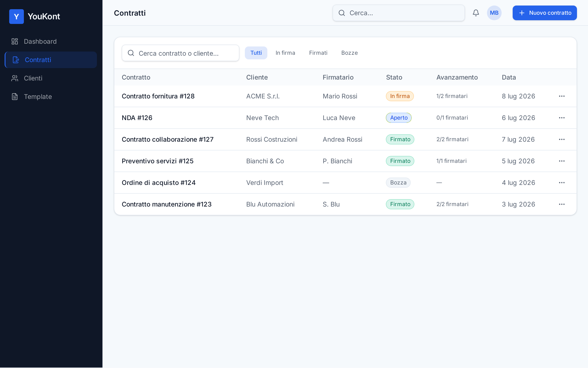Click the Avanzamento column header
The height and width of the screenshot is (368, 588).
(x=457, y=78)
